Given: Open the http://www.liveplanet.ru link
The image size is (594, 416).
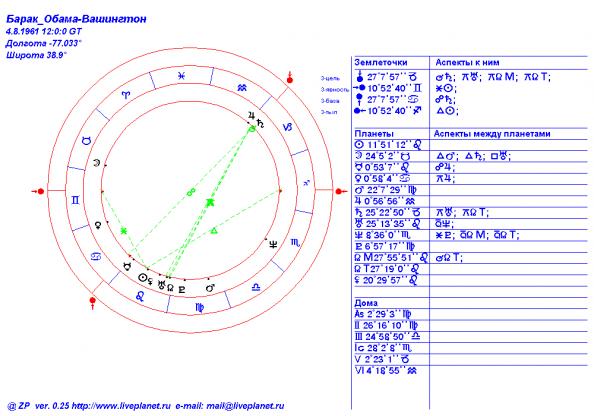Looking at the screenshot, I should tap(121, 406).
